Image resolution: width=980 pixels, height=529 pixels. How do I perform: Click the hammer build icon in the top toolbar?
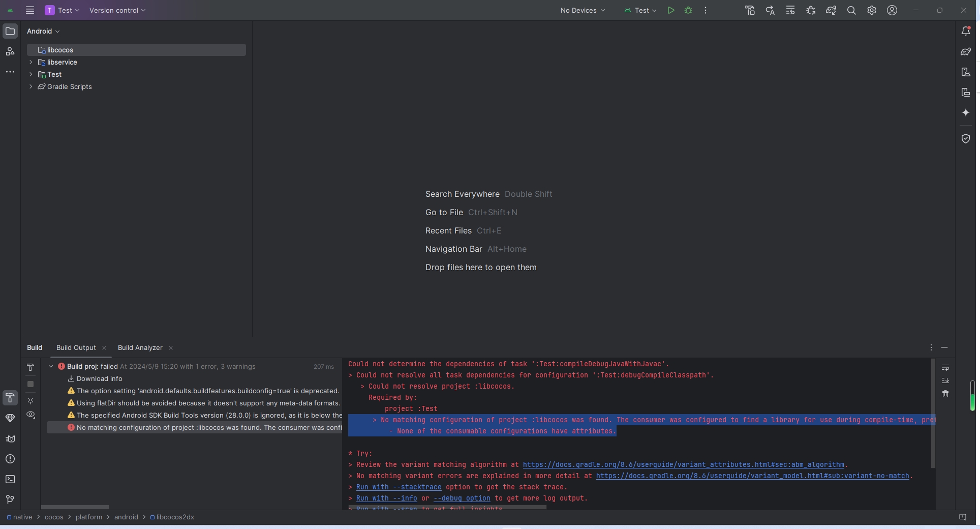tap(750, 10)
